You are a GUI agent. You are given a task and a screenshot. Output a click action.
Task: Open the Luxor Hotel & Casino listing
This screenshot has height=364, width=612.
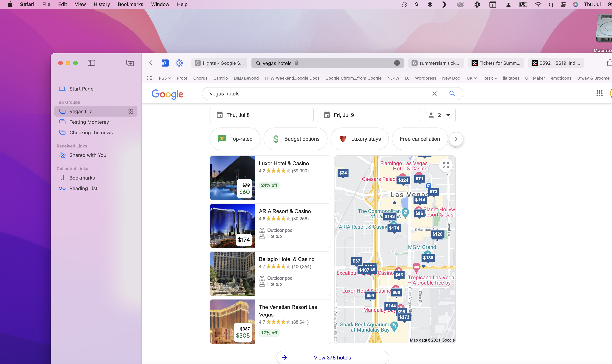coord(270,178)
